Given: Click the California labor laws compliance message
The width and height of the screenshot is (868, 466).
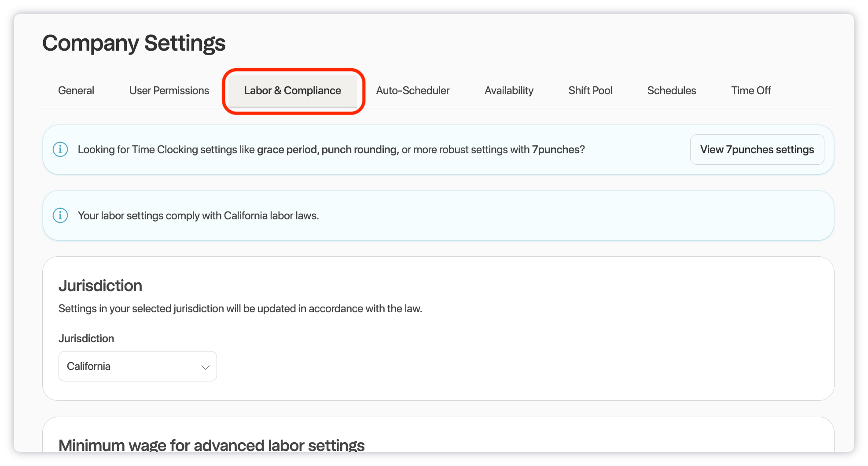Looking at the screenshot, I should (198, 216).
